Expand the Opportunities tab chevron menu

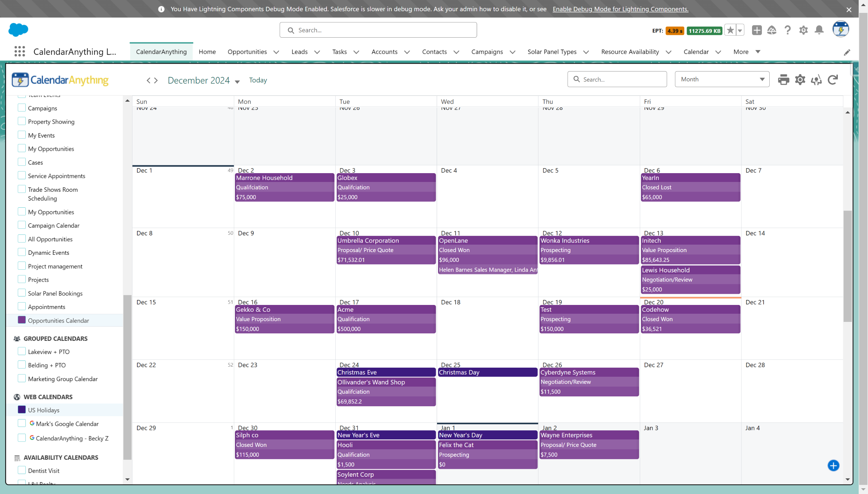click(276, 52)
